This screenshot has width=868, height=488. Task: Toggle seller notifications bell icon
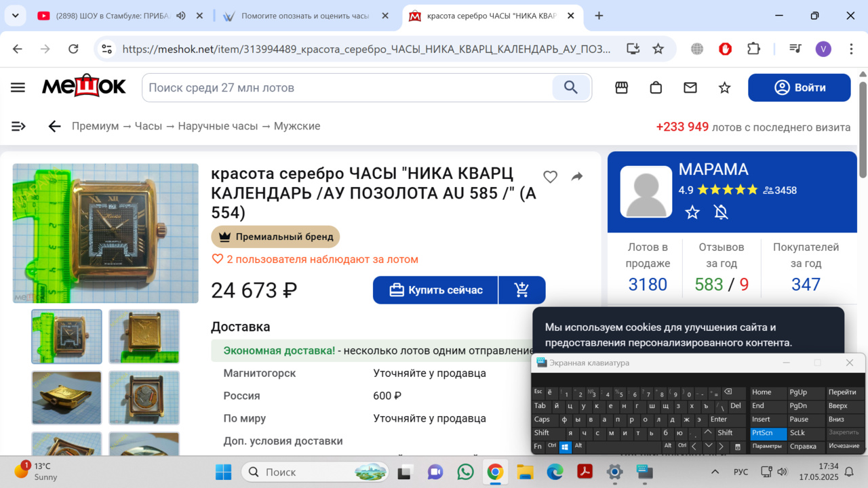click(721, 212)
